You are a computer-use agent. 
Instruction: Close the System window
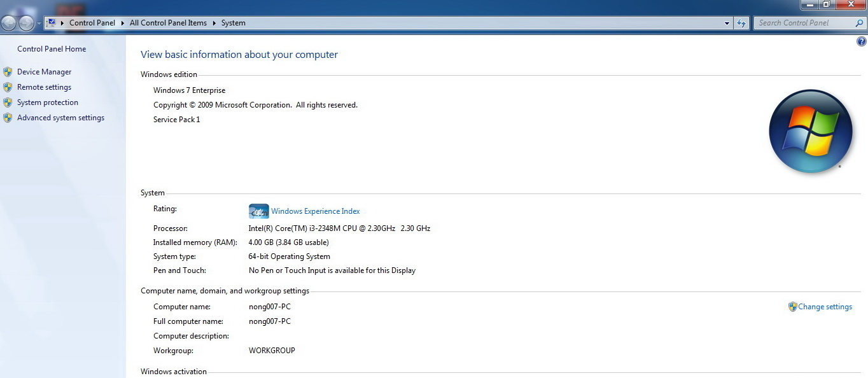pos(850,4)
